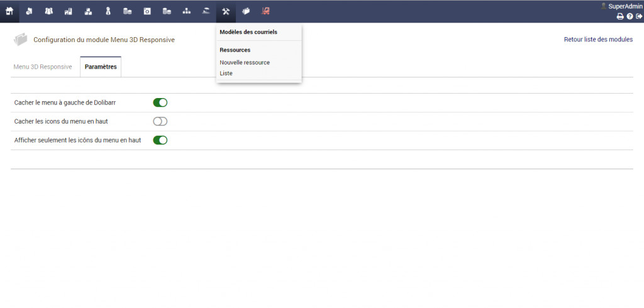This screenshot has width=644, height=308.
Task: Click the person with tie menu icon
Action: coord(108,11)
